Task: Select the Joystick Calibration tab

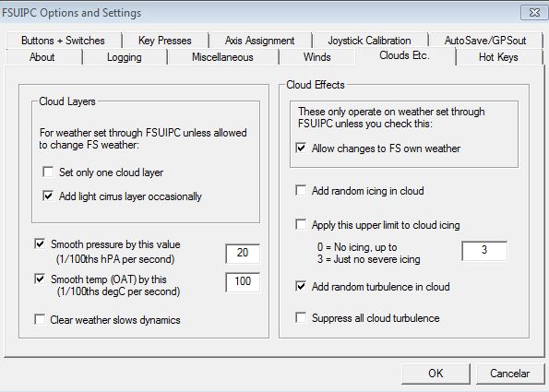Action: pos(369,41)
